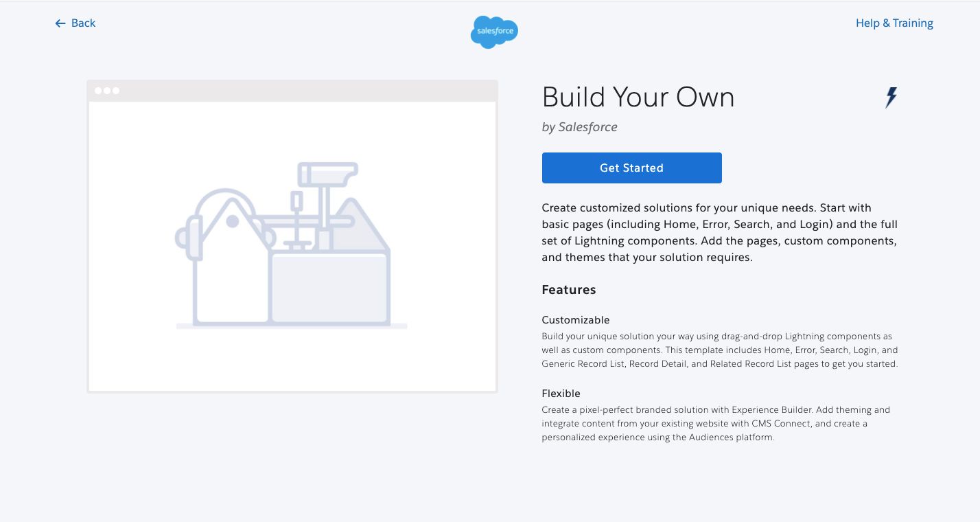Click the toolbox illustration's front box

[x=329, y=288]
